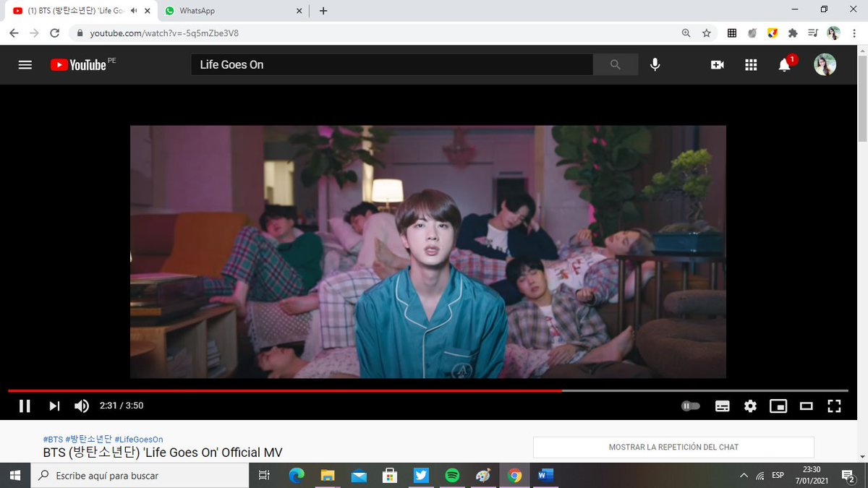The width and height of the screenshot is (868, 488).
Task: Focus the search field showing Life Goes On
Action: (392, 64)
